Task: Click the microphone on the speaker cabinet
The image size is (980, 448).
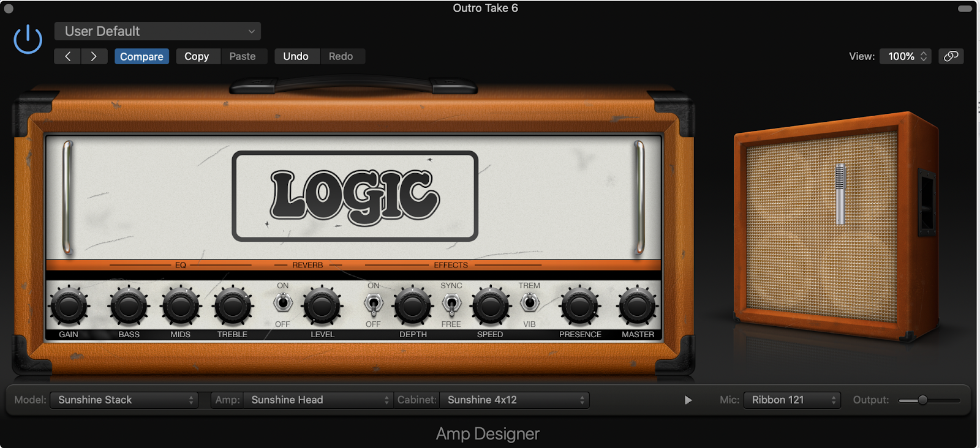Action: [840, 193]
